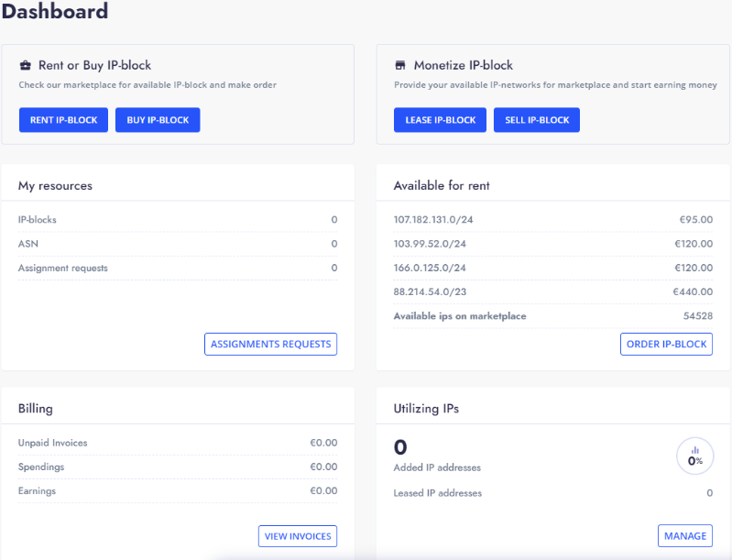Select the 88.214.54.0/23 rental listing
Viewport: 732px width, 560px height.
pyautogui.click(x=430, y=291)
